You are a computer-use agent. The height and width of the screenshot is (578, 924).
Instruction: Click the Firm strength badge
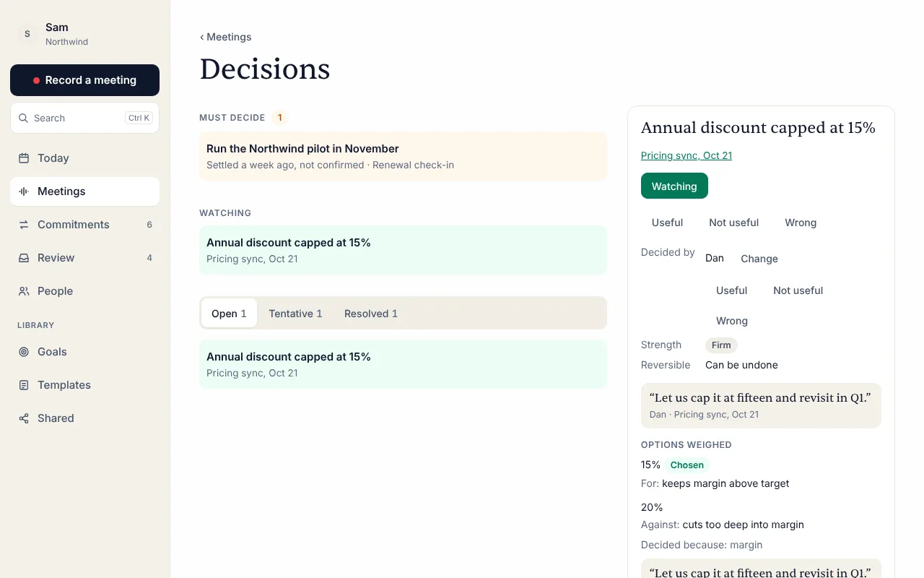(721, 345)
